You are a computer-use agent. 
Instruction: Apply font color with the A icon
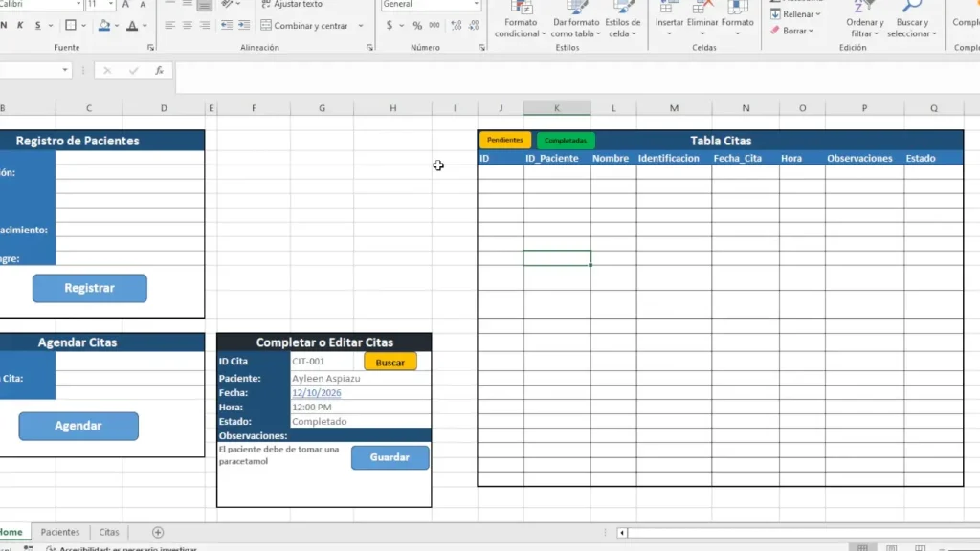click(132, 26)
